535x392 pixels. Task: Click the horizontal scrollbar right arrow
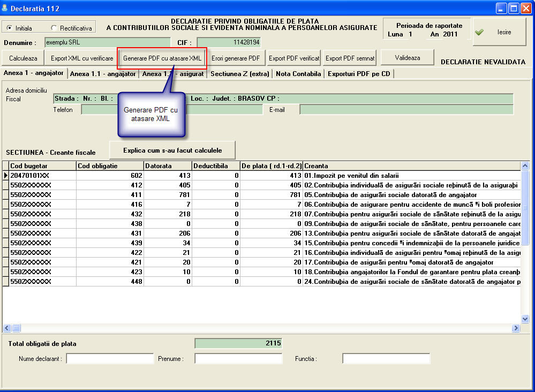516,328
